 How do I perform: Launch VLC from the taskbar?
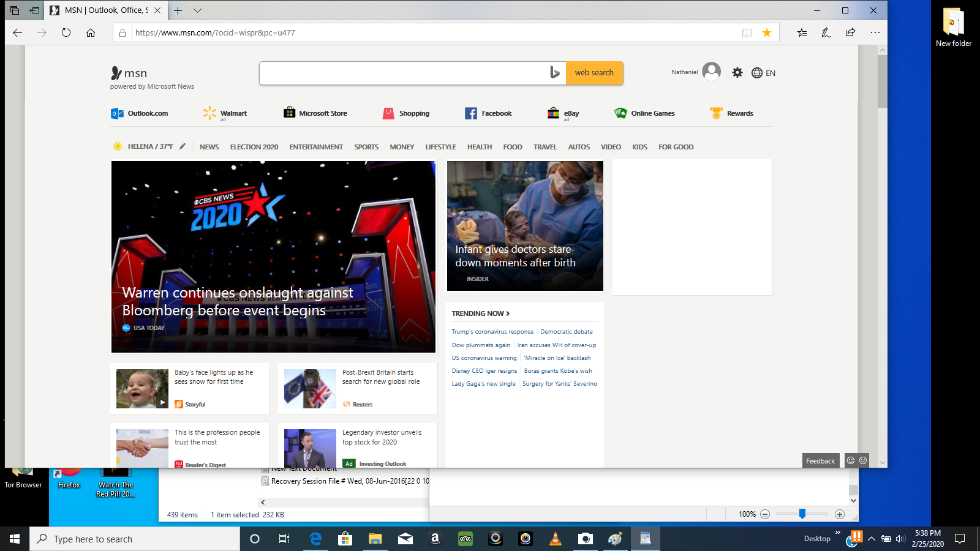[x=556, y=539]
